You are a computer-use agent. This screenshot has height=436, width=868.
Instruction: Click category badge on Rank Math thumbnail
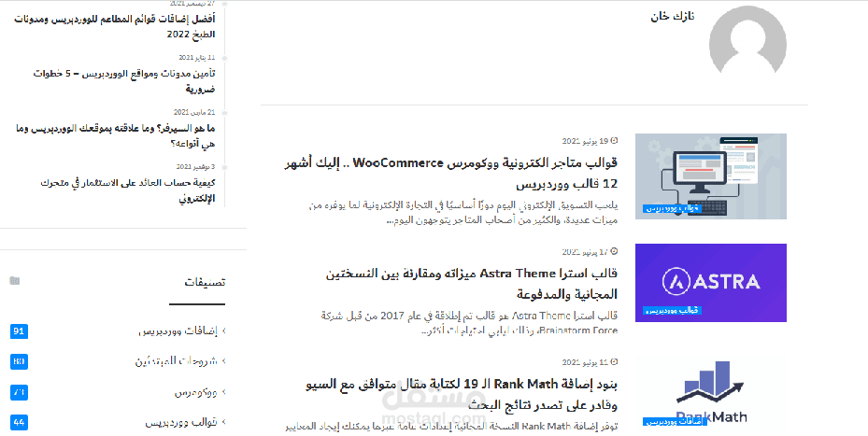tap(676, 421)
